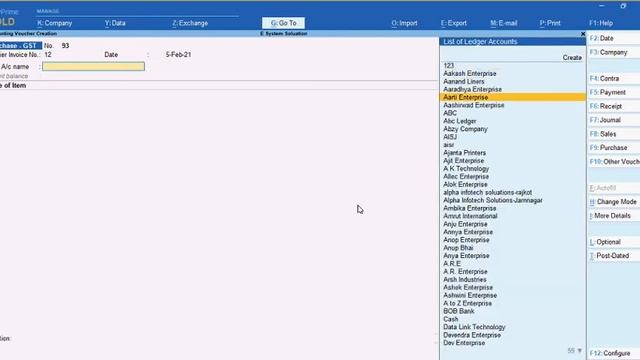
Task: Open the Y: Data menu
Action: click(x=115, y=23)
